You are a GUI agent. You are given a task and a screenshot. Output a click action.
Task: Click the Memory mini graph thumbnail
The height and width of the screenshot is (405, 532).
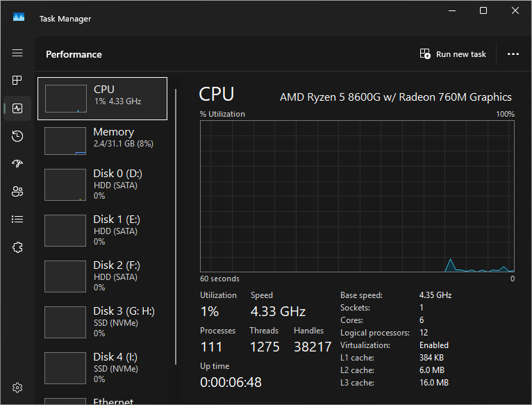click(x=65, y=141)
